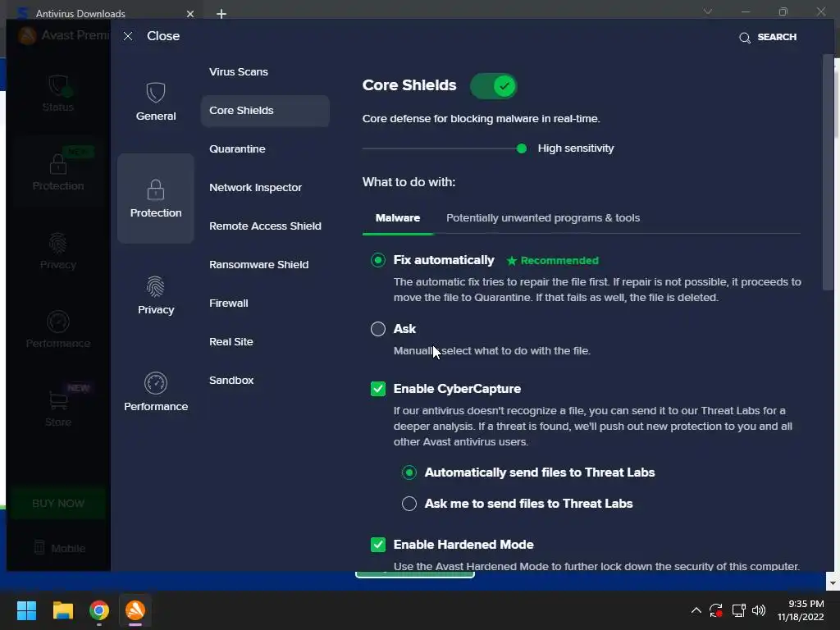The height and width of the screenshot is (630, 840).
Task: Open File Explorer from taskbar
Action: pyautogui.click(x=62, y=610)
